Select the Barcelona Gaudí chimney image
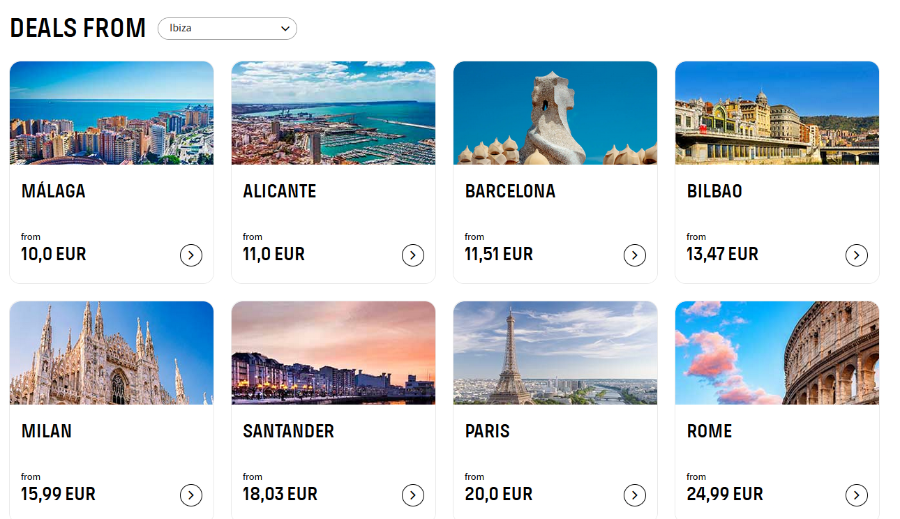This screenshot has width=900, height=519. click(555, 113)
